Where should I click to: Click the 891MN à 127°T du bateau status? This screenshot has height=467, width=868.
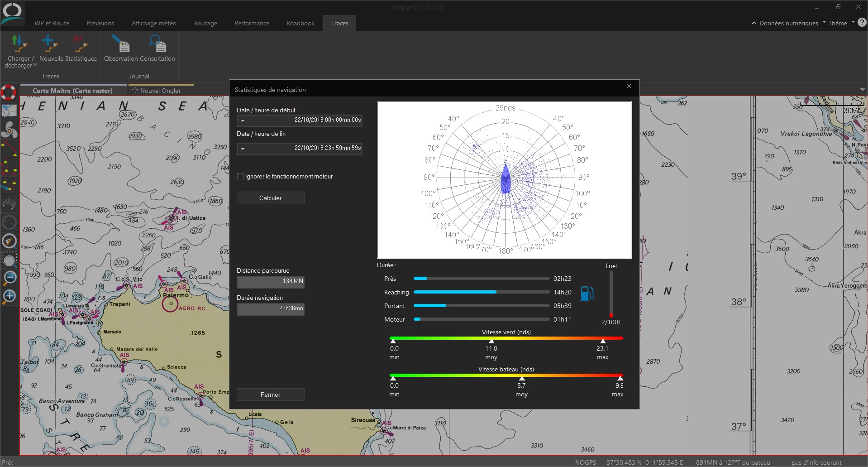point(733,462)
